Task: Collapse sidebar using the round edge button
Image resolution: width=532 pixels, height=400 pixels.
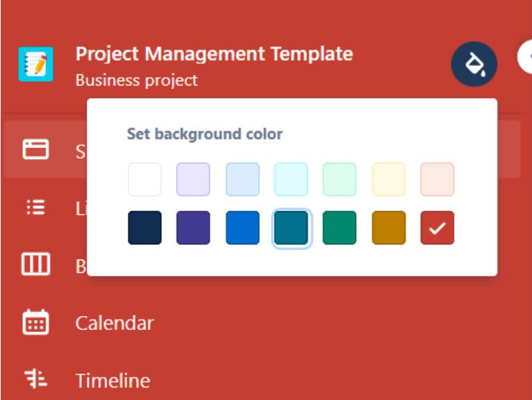Action: (x=526, y=57)
